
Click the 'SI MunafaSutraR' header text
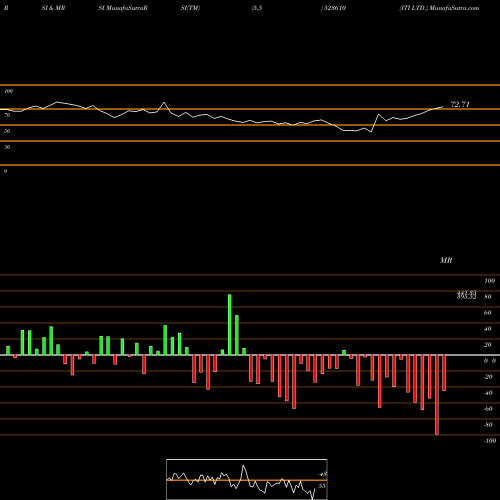pos(123,8)
